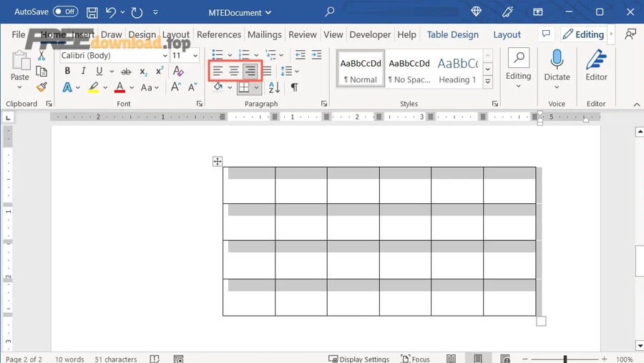Apply superscript formatting
Screen dimensions: 644x363
tap(160, 71)
